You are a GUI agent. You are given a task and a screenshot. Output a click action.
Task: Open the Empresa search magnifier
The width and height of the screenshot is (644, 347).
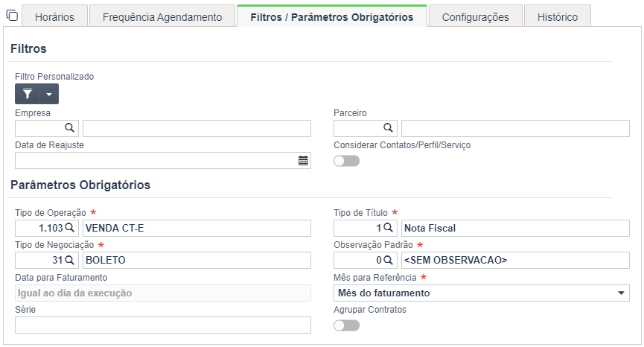coord(69,128)
